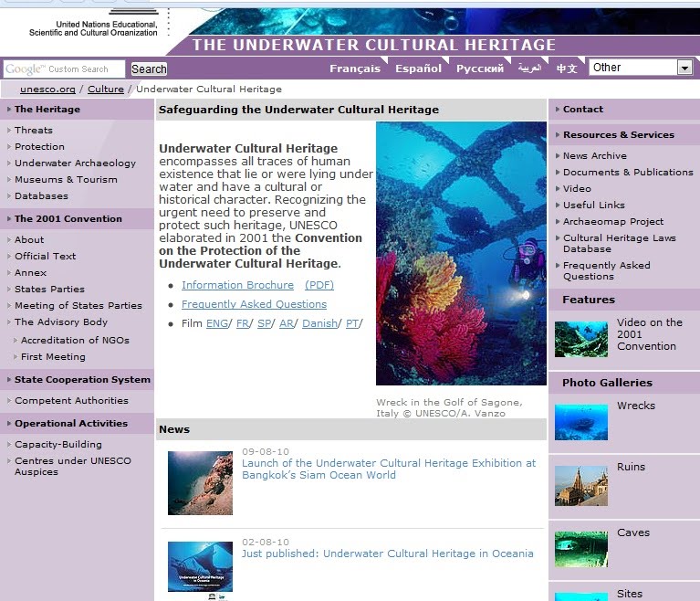Open the News Archive page
Viewport: 700px width, 601px height.
(x=595, y=155)
